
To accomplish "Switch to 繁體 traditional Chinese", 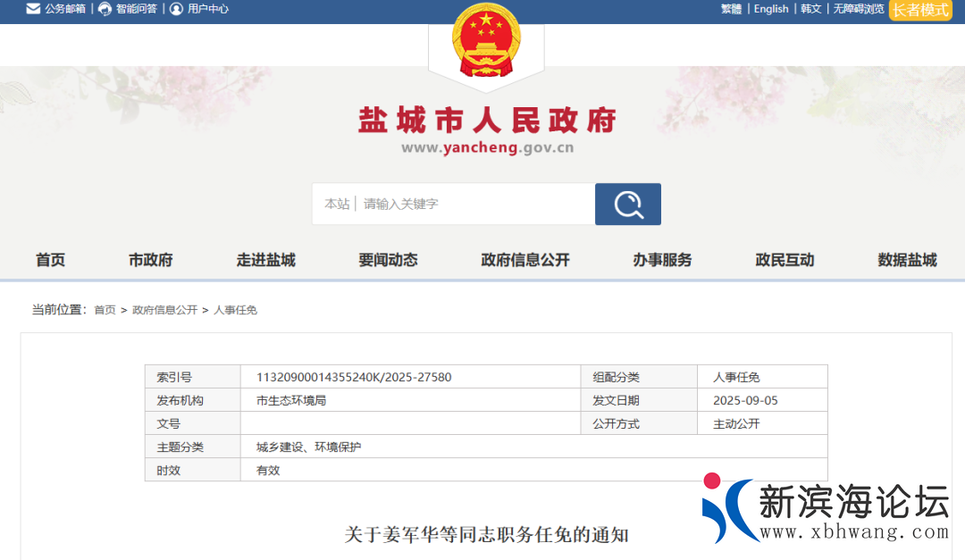I will click(731, 9).
